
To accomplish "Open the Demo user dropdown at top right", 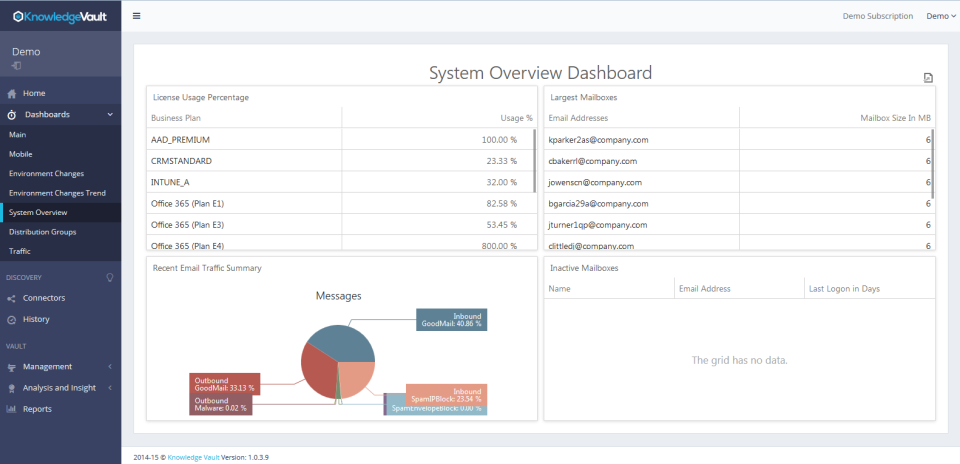I will (x=941, y=17).
